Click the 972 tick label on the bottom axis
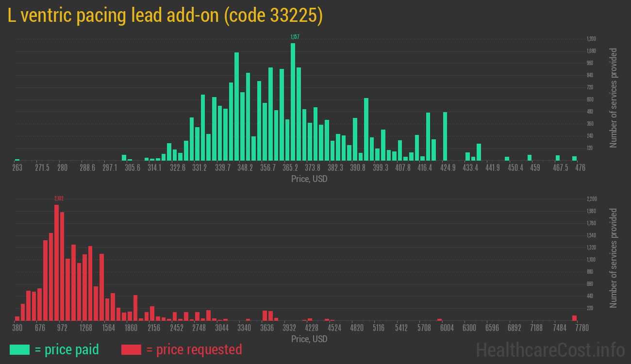This screenshot has width=631, height=364. (x=62, y=328)
